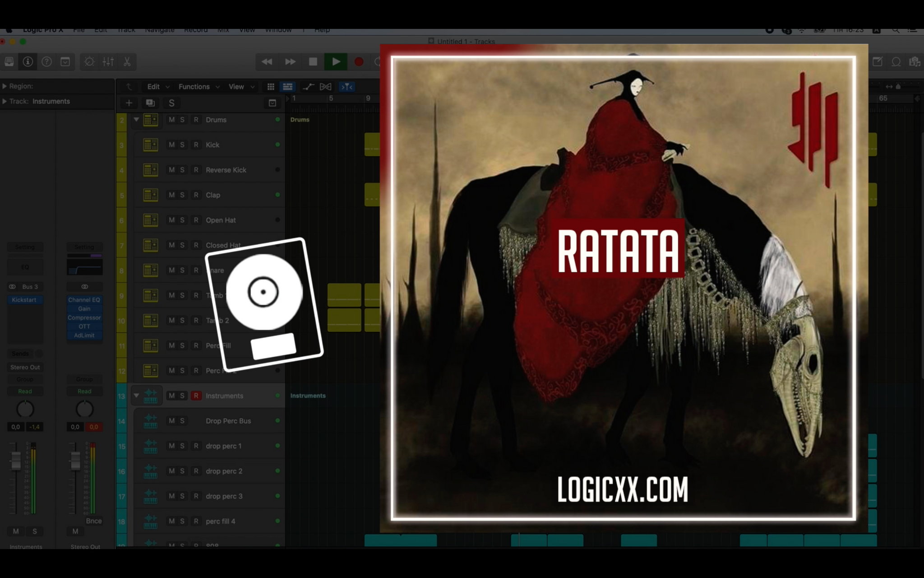Click the EQ thumbnail on Stereo Out strip

(x=84, y=267)
